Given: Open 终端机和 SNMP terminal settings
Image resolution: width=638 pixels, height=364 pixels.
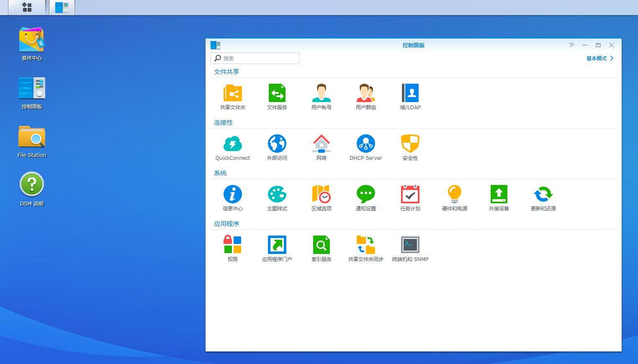Looking at the screenshot, I should (x=410, y=245).
